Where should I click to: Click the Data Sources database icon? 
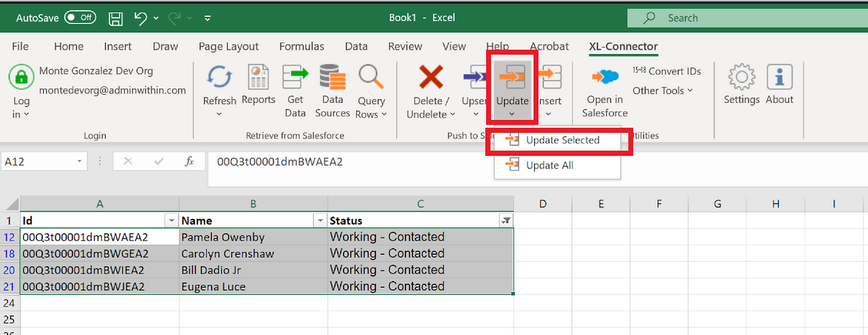(333, 77)
